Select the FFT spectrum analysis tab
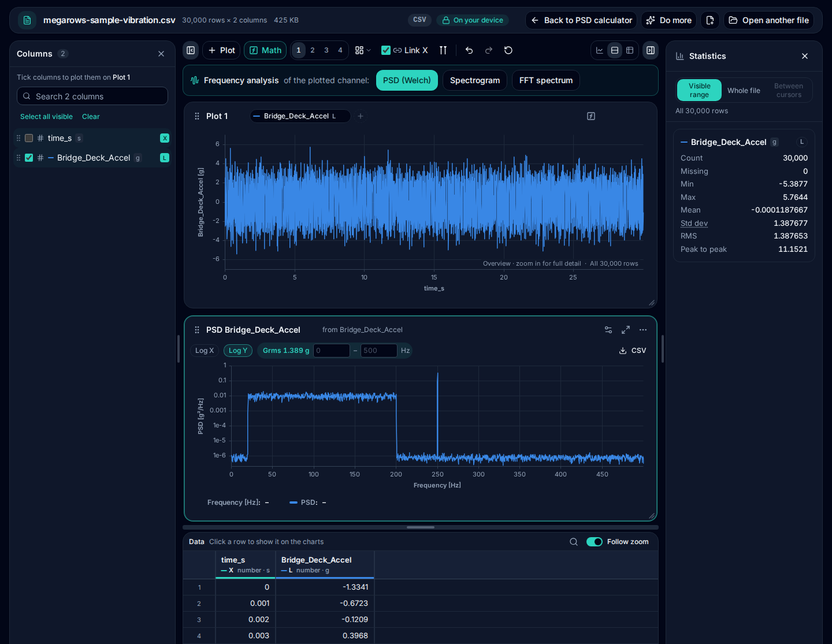This screenshot has height=644, width=832. pos(546,80)
